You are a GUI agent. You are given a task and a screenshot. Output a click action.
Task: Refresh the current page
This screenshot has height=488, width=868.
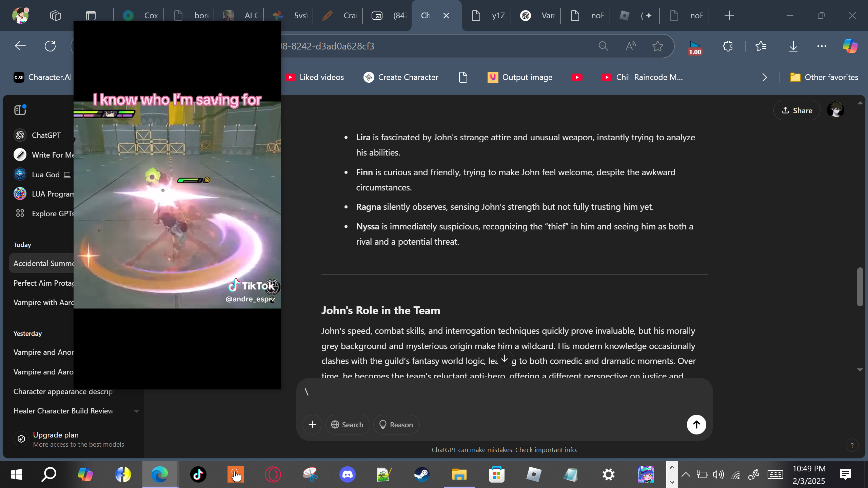50,46
